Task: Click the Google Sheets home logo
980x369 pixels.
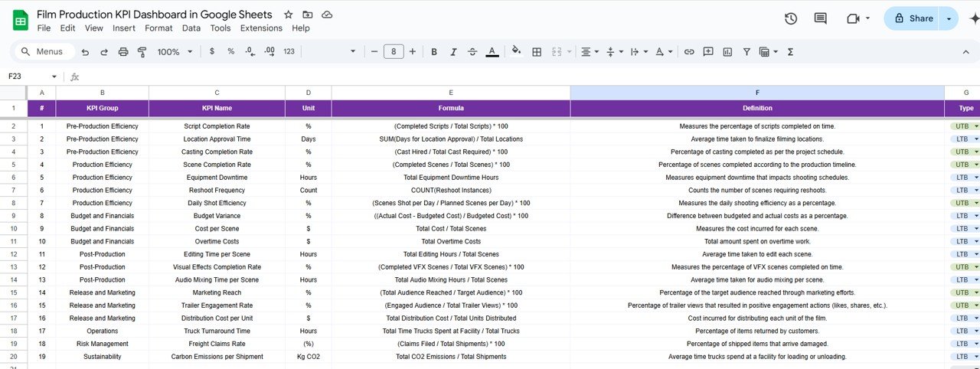Action: tap(21, 20)
